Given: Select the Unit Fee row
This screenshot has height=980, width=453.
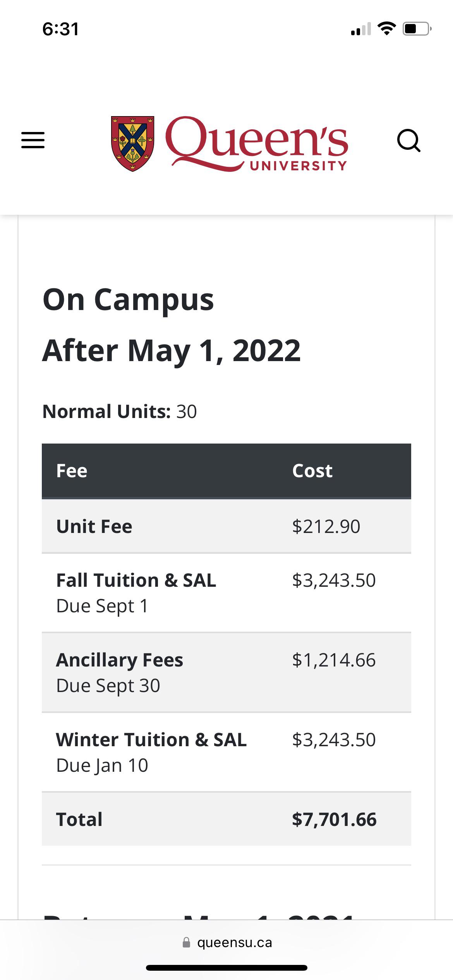Looking at the screenshot, I should (x=226, y=526).
